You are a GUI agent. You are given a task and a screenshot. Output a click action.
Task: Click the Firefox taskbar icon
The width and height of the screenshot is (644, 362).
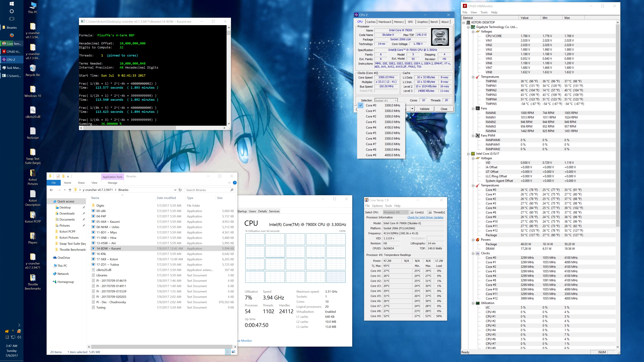[12, 35]
